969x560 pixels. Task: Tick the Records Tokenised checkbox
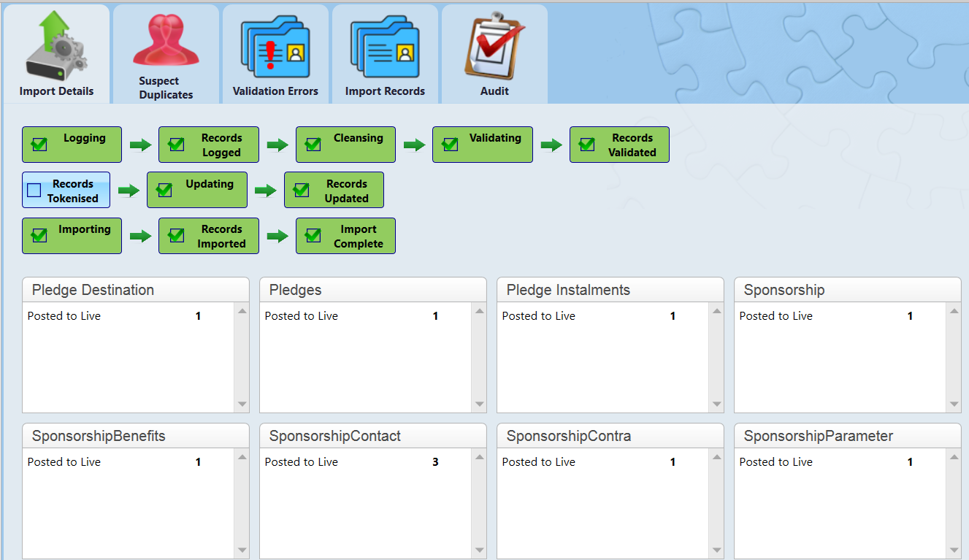[34, 191]
